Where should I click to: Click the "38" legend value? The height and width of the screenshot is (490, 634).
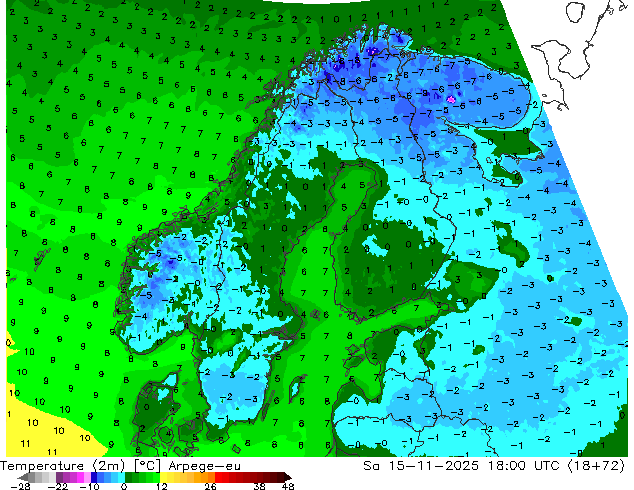(x=260, y=486)
